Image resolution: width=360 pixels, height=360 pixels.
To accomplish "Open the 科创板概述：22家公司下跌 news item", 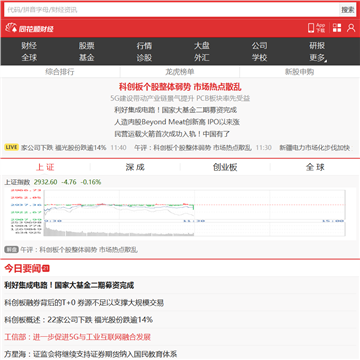I will 78,320.
